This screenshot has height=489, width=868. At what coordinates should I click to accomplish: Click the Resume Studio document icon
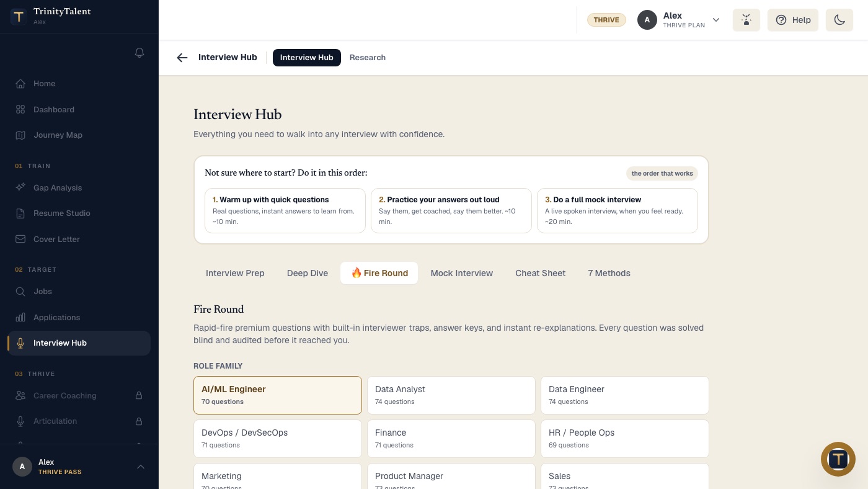[20, 213]
